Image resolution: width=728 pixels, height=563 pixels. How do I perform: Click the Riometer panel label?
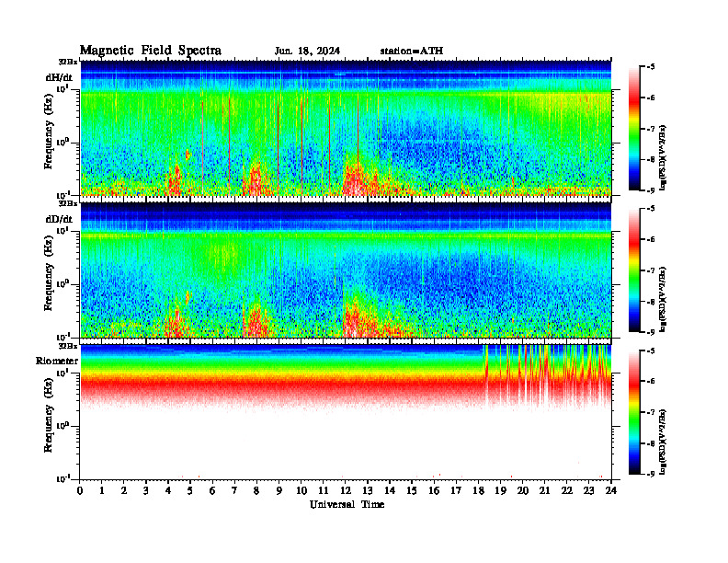(x=57, y=361)
